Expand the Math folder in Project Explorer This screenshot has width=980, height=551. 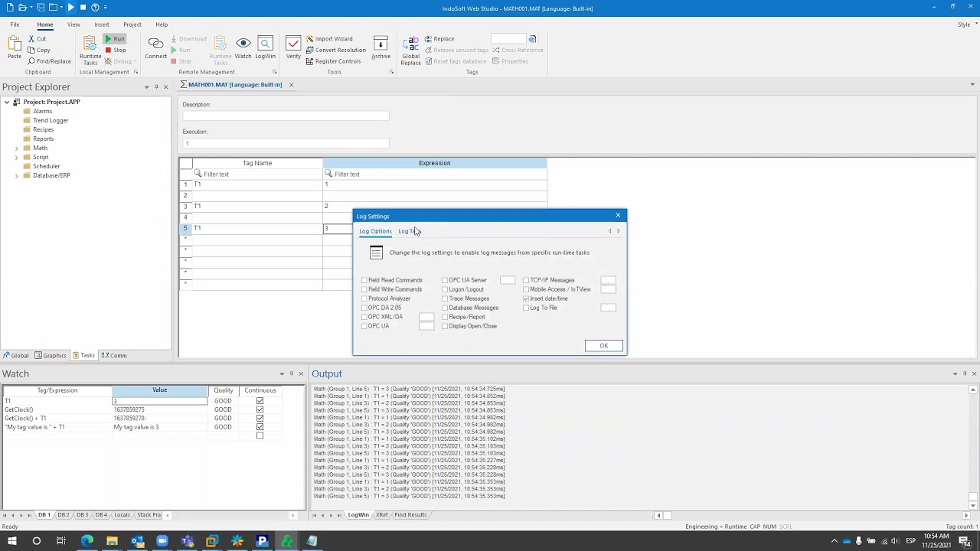pos(16,148)
